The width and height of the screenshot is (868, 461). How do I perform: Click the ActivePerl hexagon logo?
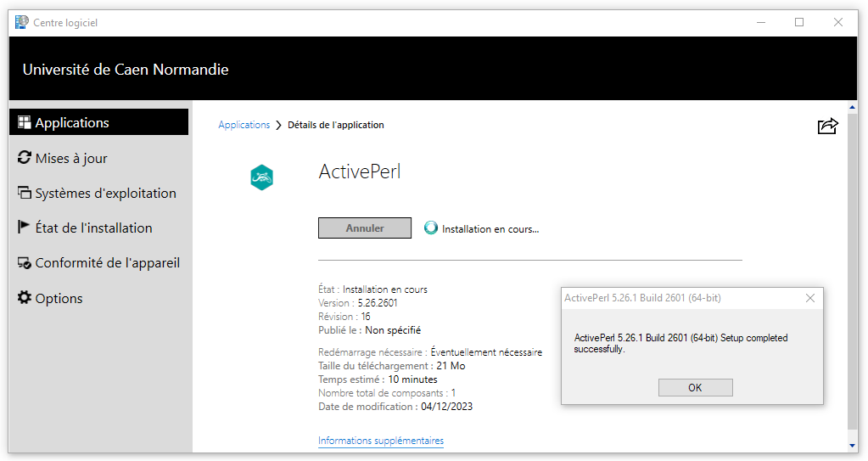(x=262, y=177)
